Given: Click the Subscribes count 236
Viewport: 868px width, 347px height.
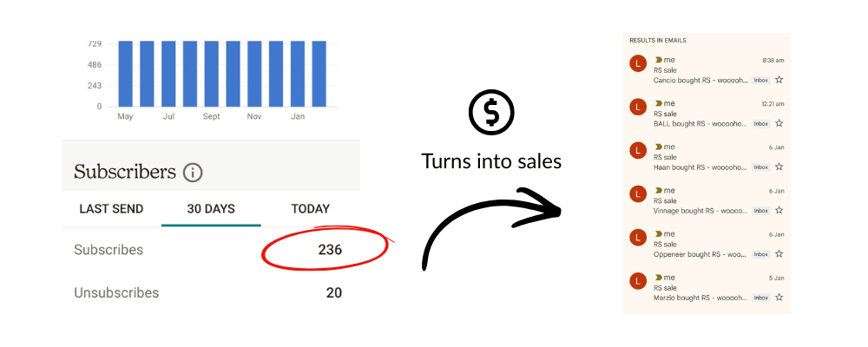Looking at the screenshot, I should (x=330, y=250).
